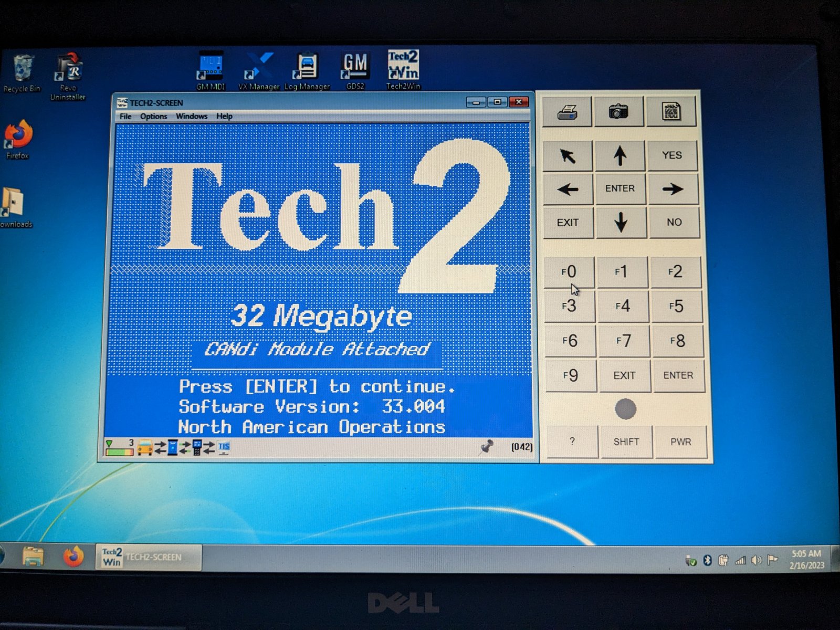The image size is (840, 630).
Task: Click the TECH2-SCREEN title bar icon
Action: (x=122, y=102)
